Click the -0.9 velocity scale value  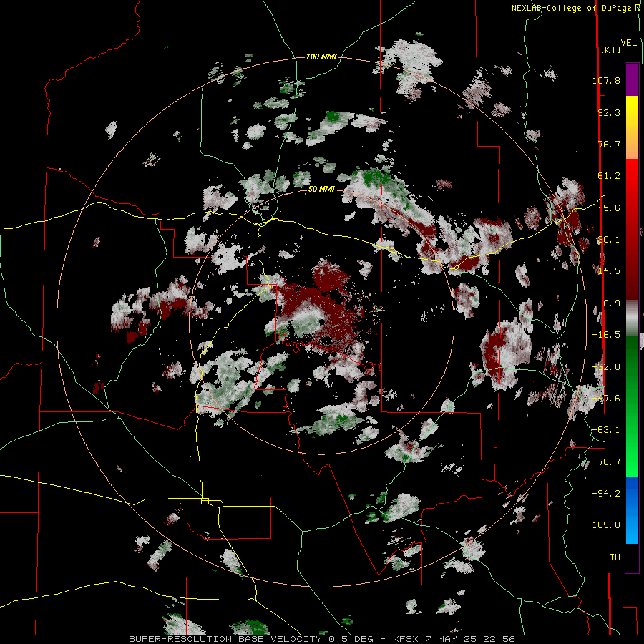point(609,303)
